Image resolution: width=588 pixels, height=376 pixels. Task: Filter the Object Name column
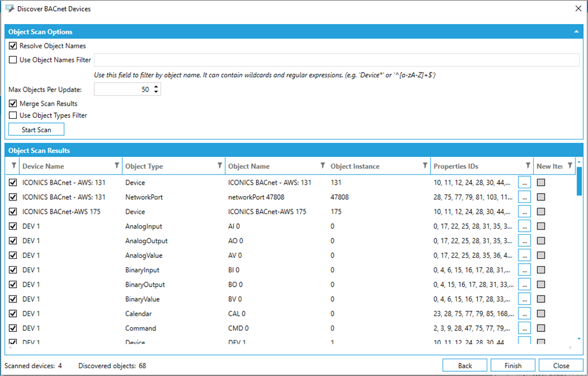[323, 165]
